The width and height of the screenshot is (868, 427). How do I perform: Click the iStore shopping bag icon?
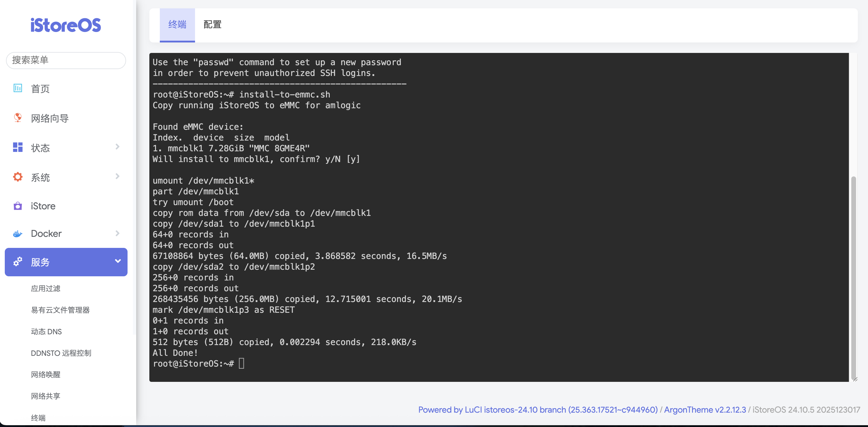pos(18,206)
